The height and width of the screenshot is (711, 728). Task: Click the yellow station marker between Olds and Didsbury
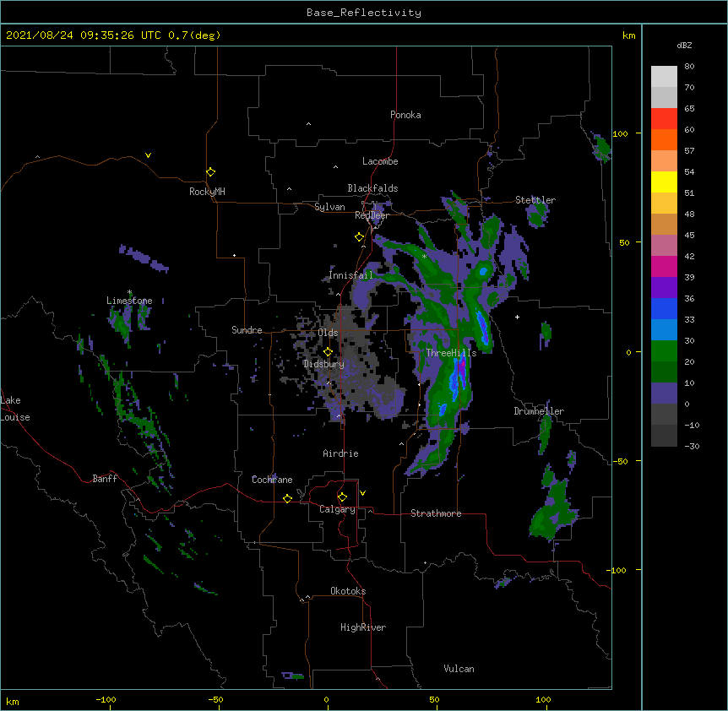click(x=328, y=352)
